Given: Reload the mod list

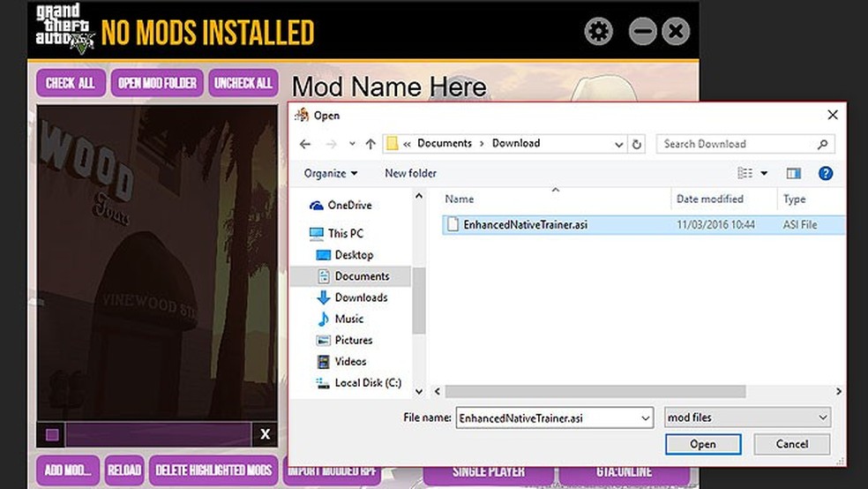Looking at the screenshot, I should (124, 470).
